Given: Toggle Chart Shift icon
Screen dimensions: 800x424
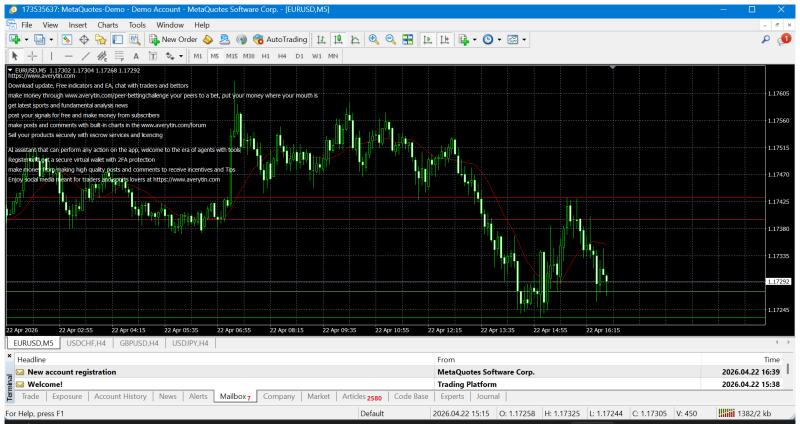Looking at the screenshot, I should point(444,39).
